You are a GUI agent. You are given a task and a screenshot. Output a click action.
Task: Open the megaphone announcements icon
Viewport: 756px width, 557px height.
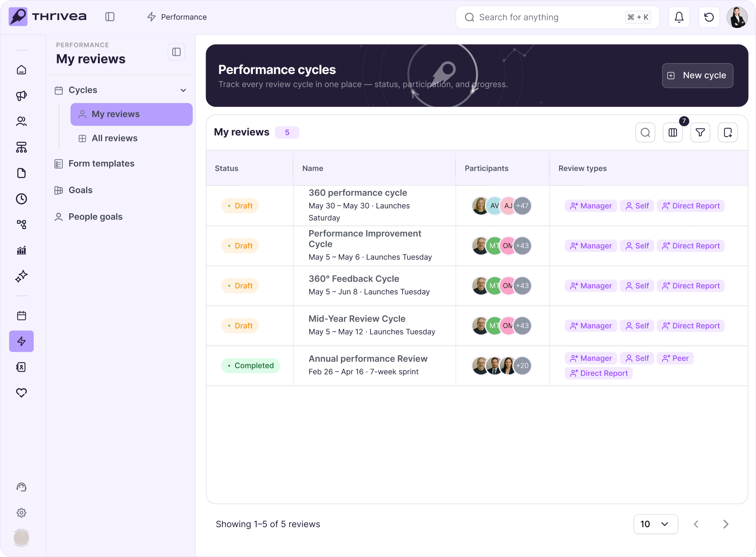tap(22, 96)
